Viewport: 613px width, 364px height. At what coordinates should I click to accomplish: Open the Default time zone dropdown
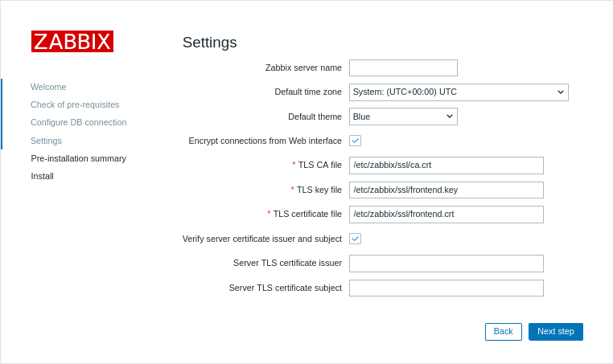[x=458, y=92]
